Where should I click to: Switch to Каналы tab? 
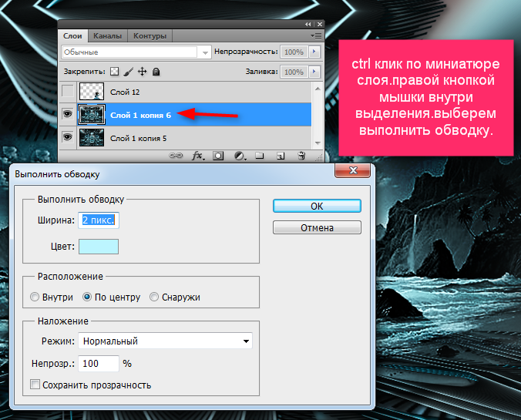click(107, 36)
